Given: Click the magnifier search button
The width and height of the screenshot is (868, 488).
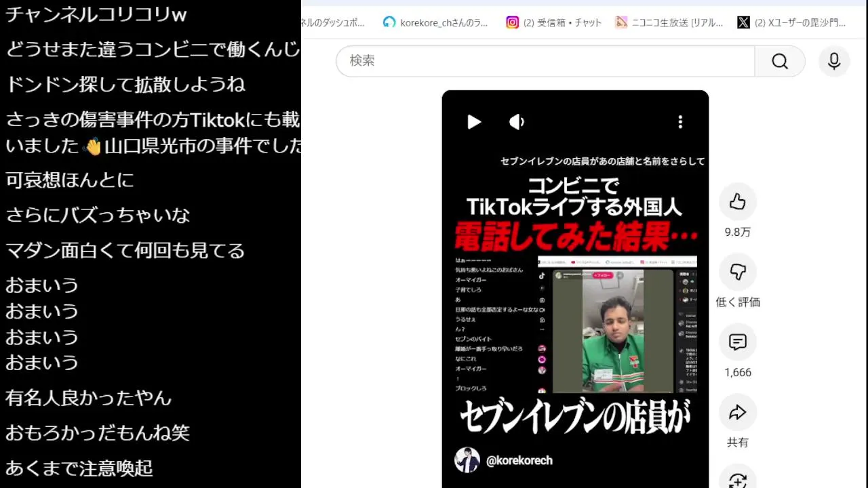Looking at the screenshot, I should 780,62.
